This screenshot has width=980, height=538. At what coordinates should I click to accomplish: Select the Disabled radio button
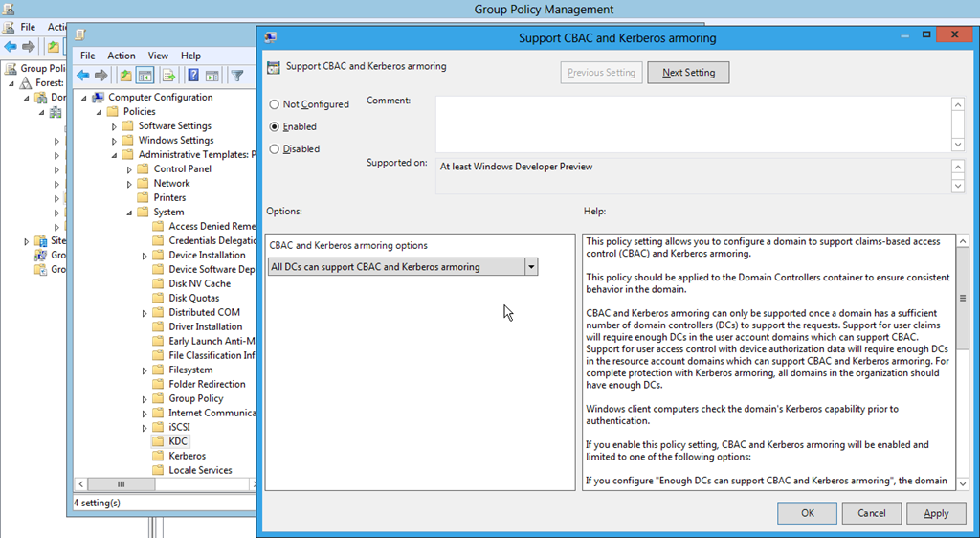(275, 149)
